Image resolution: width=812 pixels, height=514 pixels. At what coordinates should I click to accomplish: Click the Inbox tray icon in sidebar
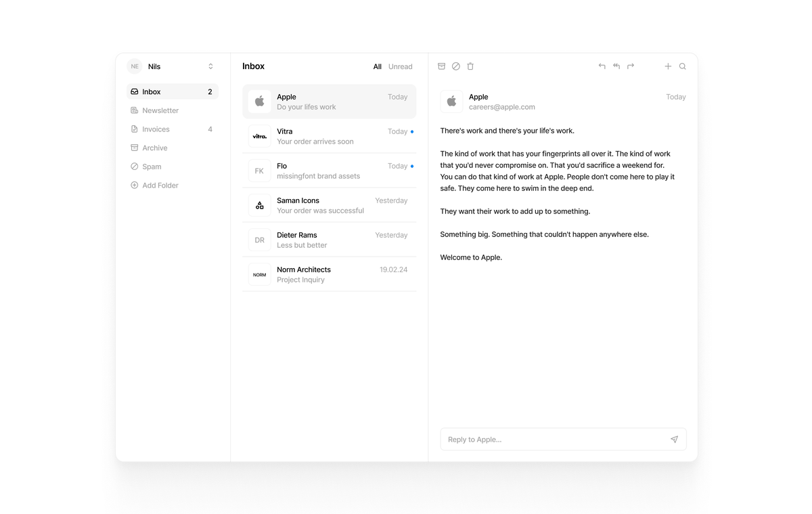(x=135, y=91)
